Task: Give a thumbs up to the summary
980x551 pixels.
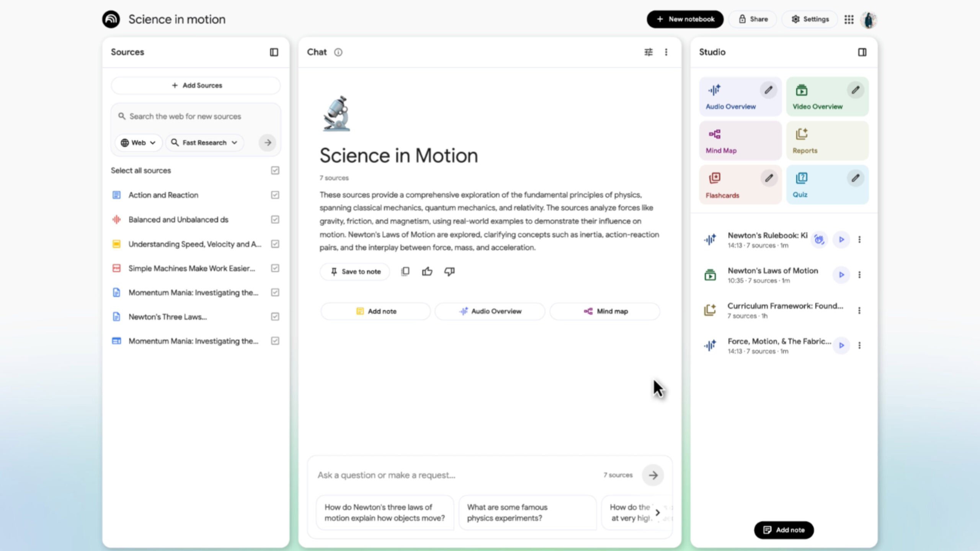Action: (x=427, y=271)
